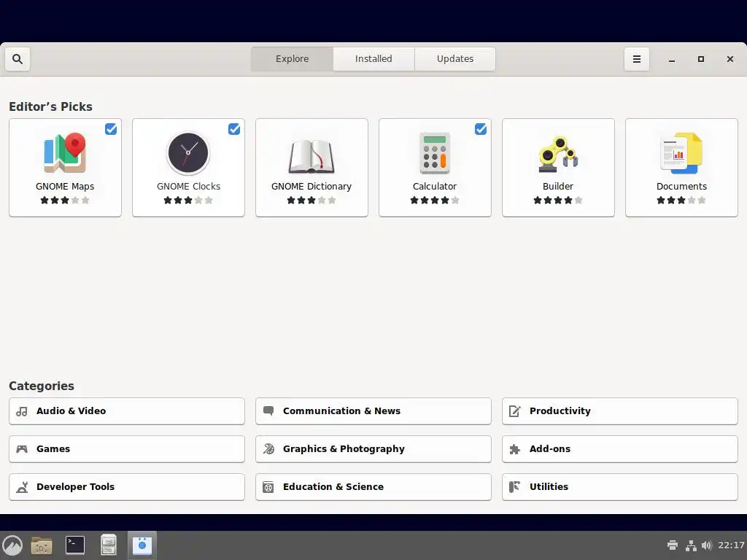This screenshot has width=747, height=560.
Task: Open Documents app icon
Action: pyautogui.click(x=681, y=153)
